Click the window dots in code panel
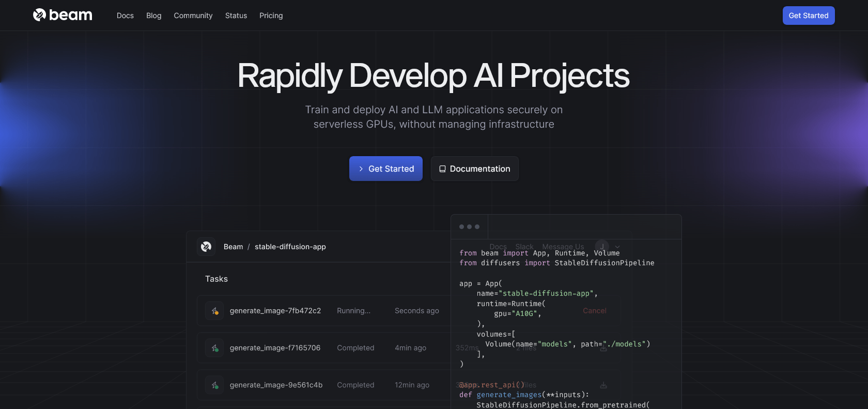The height and width of the screenshot is (409, 868). 470,227
